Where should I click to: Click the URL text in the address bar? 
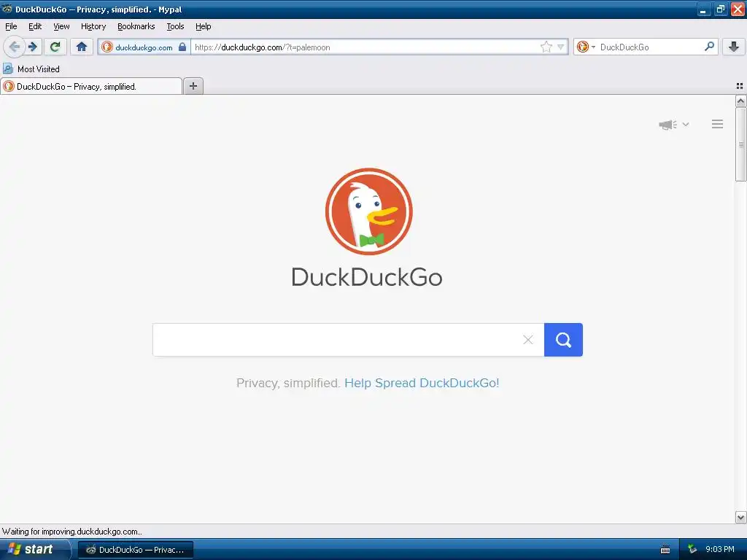(x=262, y=47)
